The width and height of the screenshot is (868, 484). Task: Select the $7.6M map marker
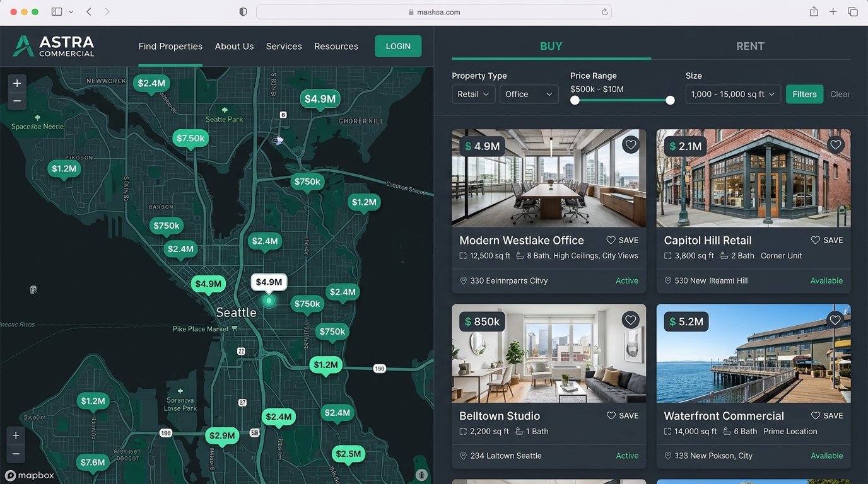[x=92, y=463]
